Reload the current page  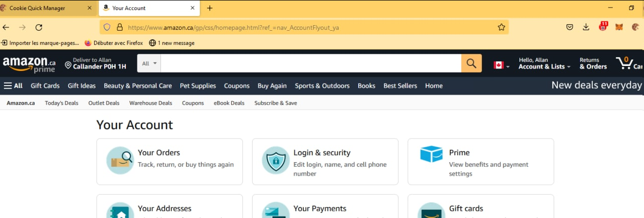[39, 27]
